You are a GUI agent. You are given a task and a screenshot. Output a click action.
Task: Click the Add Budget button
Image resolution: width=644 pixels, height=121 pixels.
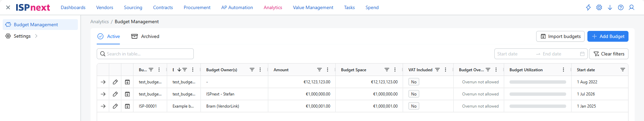point(608,36)
